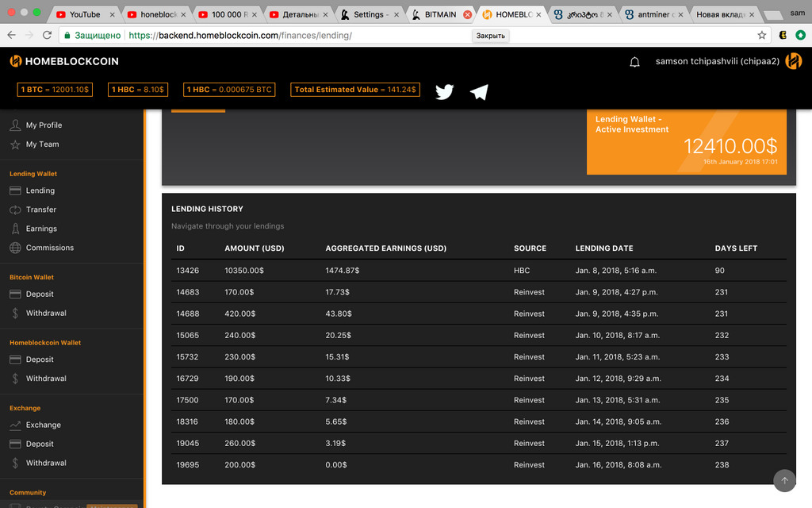812x508 pixels.
Task: Click amount 10350.00$ in table
Action: tap(244, 271)
